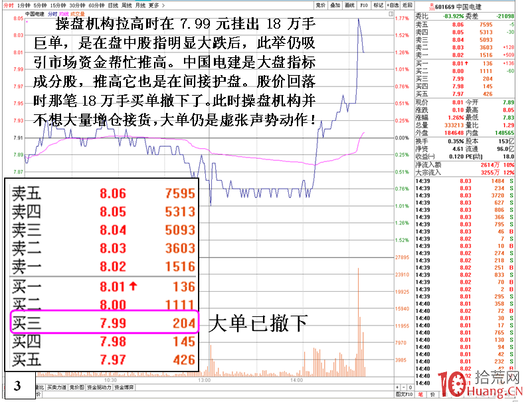Click the 卖三 8.04 order row

465,40
